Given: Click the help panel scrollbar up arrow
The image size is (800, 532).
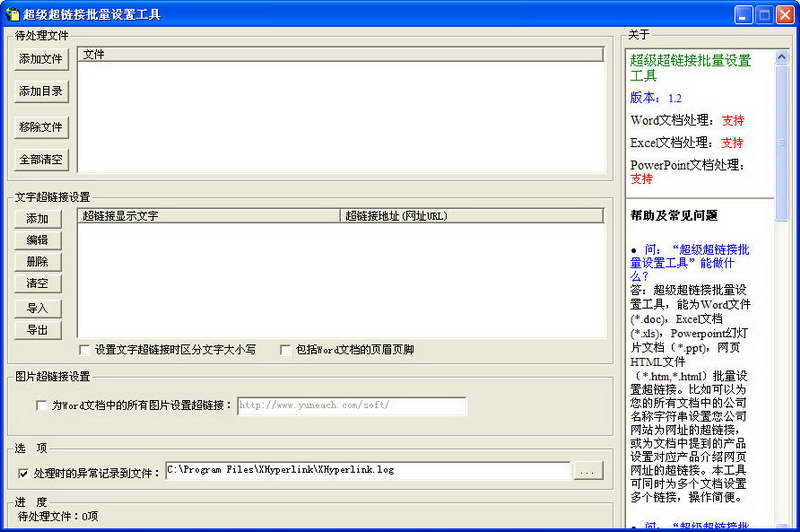Looking at the screenshot, I should (x=781, y=58).
